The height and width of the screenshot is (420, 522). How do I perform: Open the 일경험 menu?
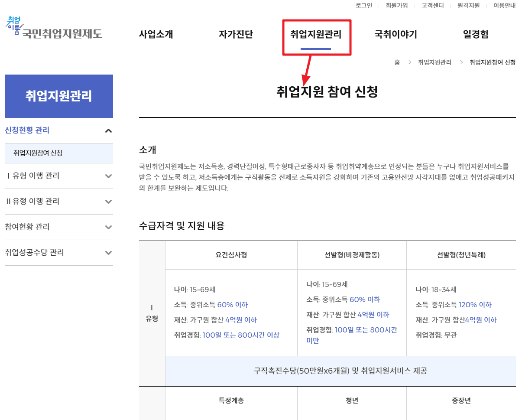pyautogui.click(x=475, y=34)
